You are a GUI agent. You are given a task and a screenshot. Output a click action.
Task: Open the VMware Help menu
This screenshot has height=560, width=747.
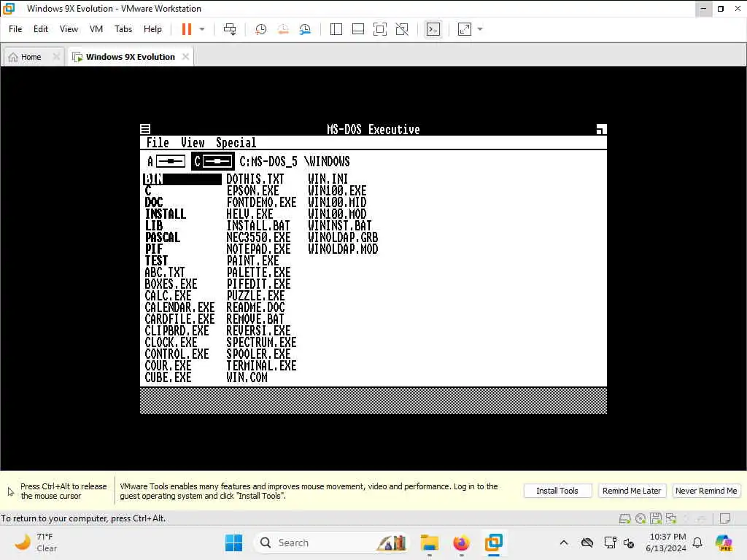pos(152,29)
